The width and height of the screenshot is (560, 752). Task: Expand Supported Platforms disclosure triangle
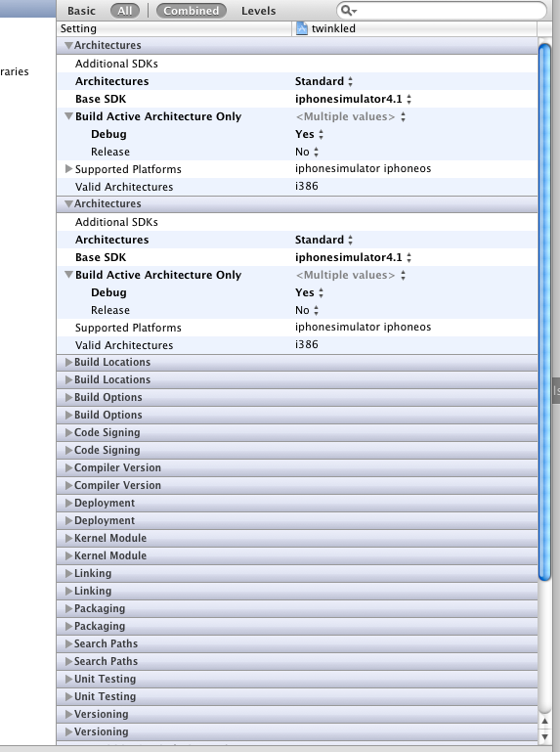coord(68,169)
